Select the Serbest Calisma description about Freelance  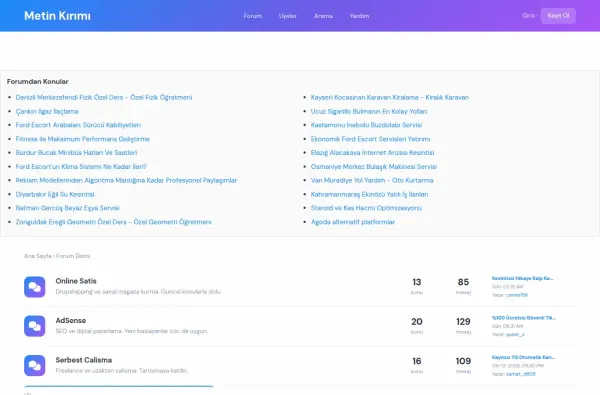pos(122,371)
